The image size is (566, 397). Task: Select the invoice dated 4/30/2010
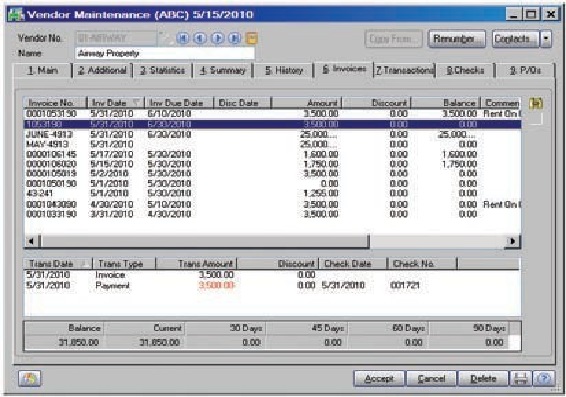pos(273,205)
